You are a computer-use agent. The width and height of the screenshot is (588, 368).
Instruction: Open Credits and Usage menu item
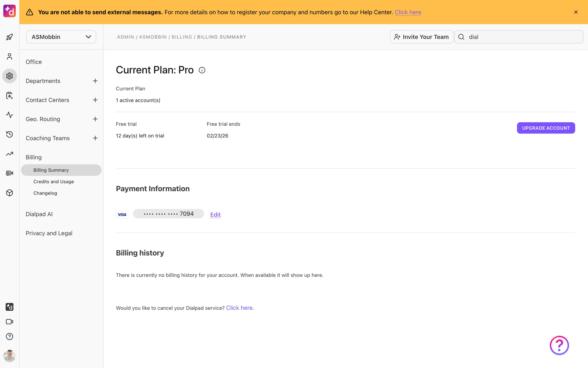tap(54, 182)
